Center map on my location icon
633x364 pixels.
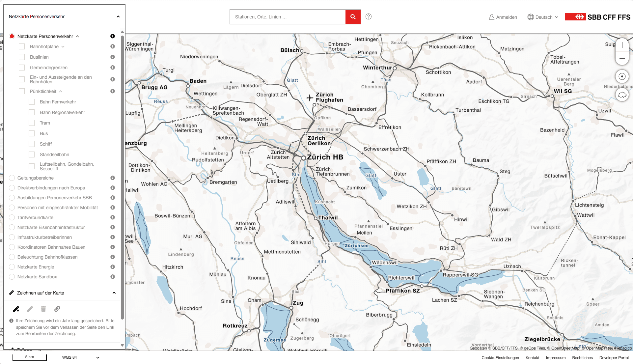(x=622, y=76)
